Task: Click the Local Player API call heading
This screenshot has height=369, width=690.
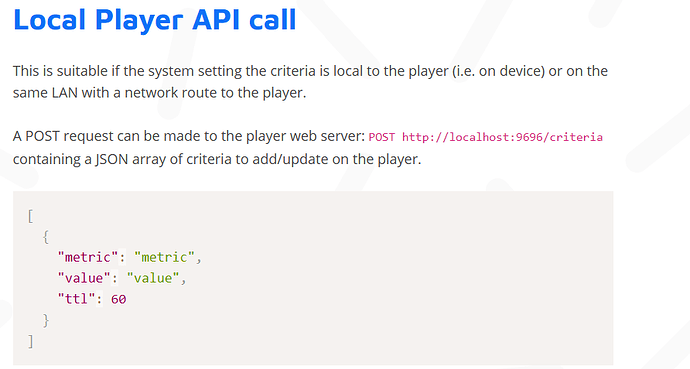Action: (155, 20)
